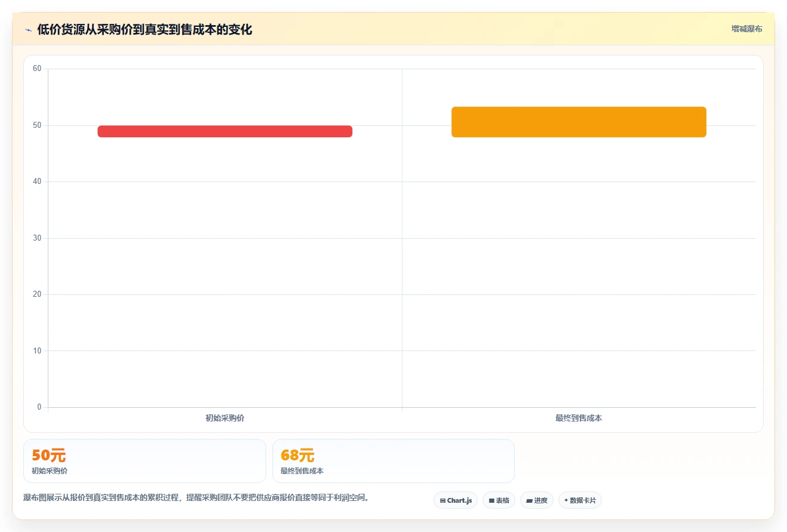Image resolution: width=787 pixels, height=532 pixels.
Task: Click the y-axis tick label 10
Action: pyautogui.click(x=37, y=351)
